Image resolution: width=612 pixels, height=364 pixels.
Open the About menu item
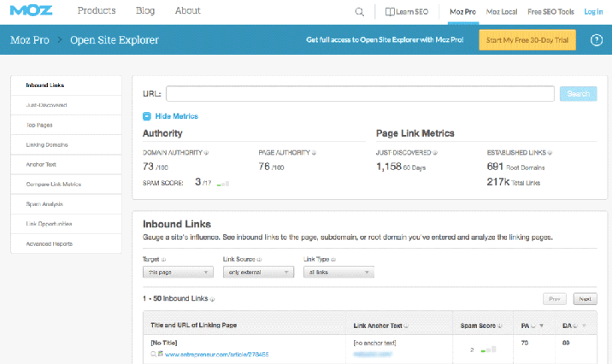(188, 10)
